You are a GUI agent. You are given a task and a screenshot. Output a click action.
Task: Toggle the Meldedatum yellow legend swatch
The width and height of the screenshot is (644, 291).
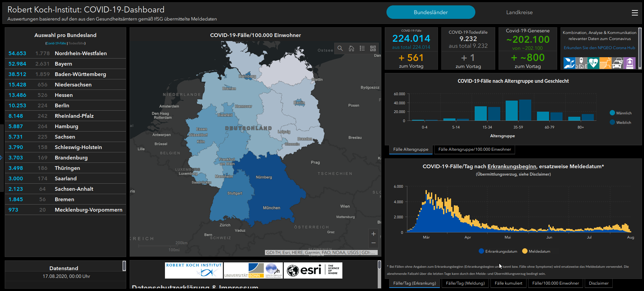coord(524,251)
